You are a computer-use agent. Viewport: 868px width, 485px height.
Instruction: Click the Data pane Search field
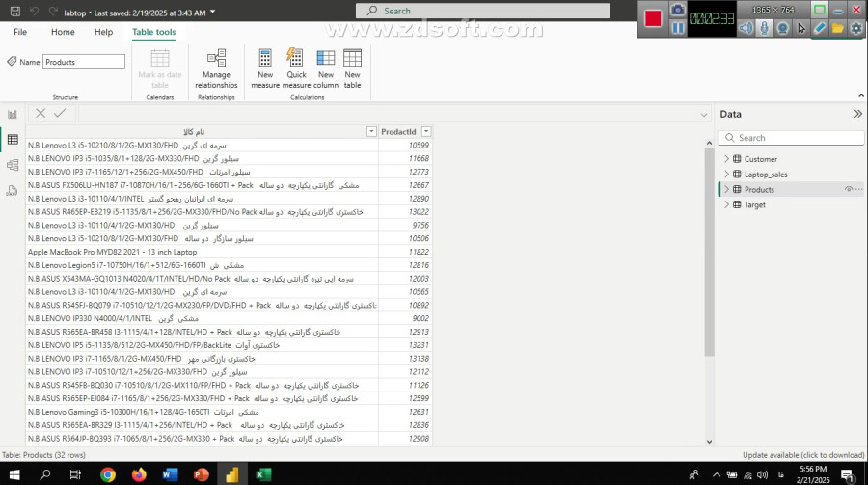pos(791,138)
